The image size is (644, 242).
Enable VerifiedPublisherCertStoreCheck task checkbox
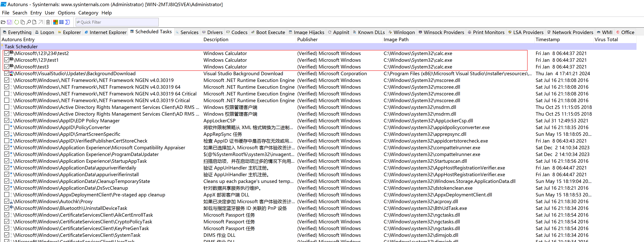point(7,141)
